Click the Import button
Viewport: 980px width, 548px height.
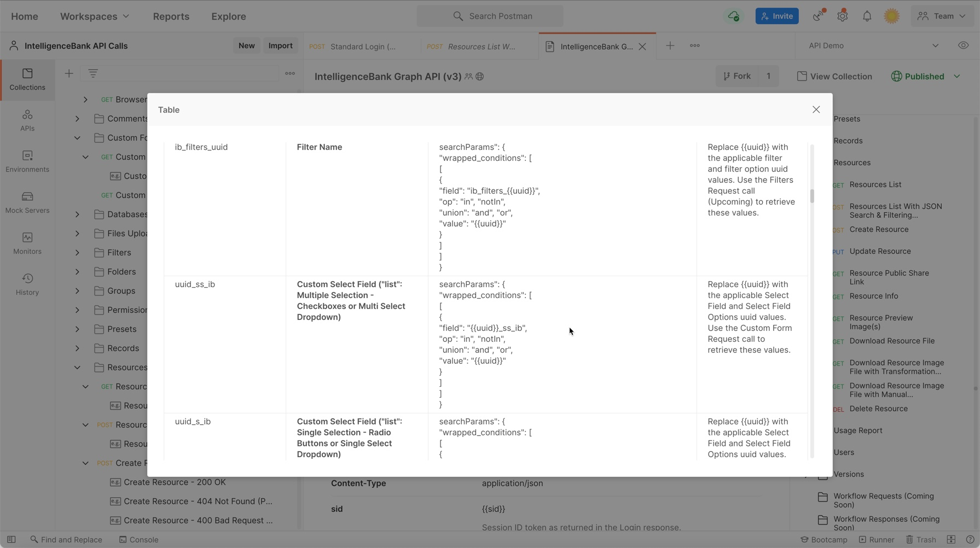click(281, 46)
